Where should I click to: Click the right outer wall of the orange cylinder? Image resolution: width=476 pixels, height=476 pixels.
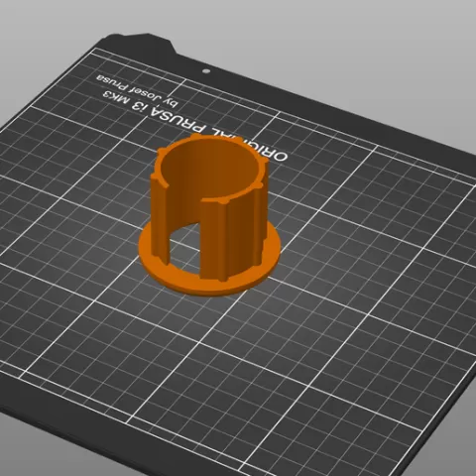pyautogui.click(x=245, y=238)
